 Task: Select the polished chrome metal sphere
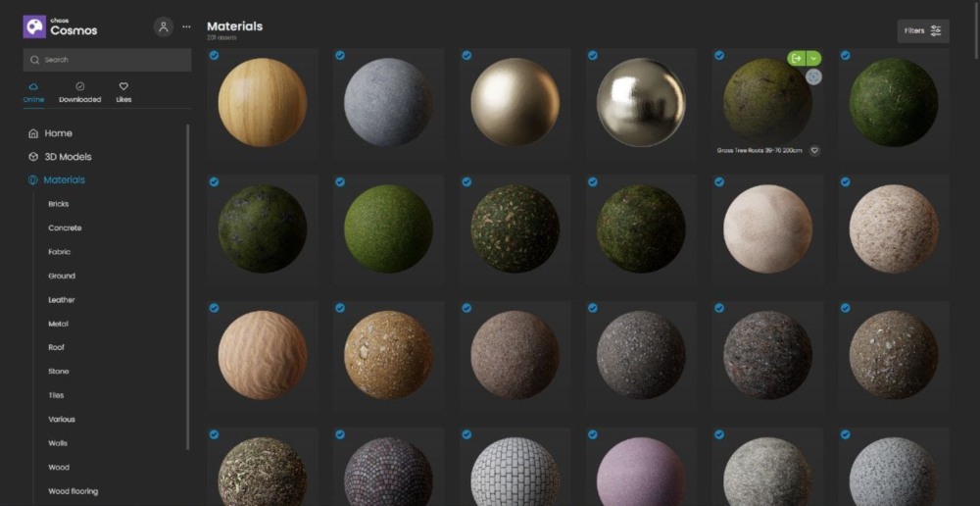(641, 103)
